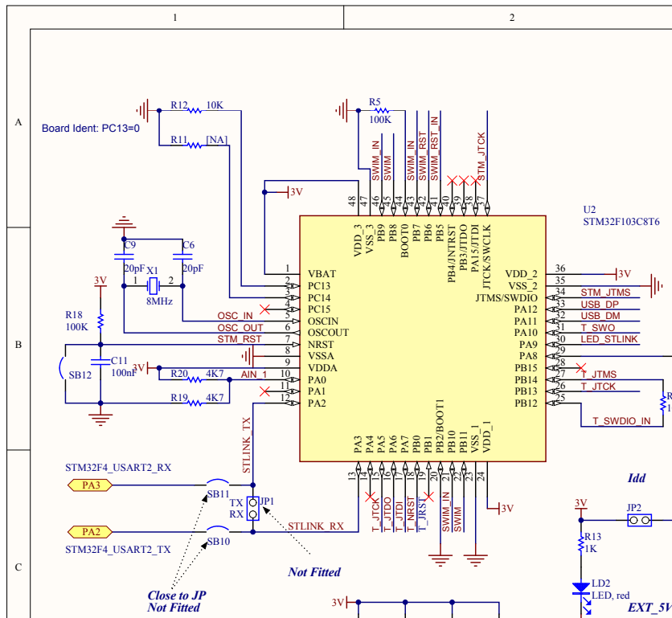Viewport: 672px width, 618px height.
Task: Select the U2 designator label
Action: [589, 210]
